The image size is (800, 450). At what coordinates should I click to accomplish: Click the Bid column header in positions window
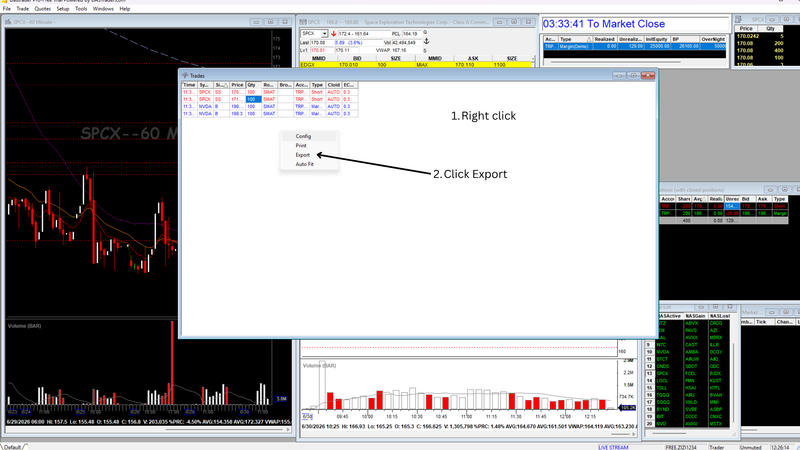tap(746, 199)
